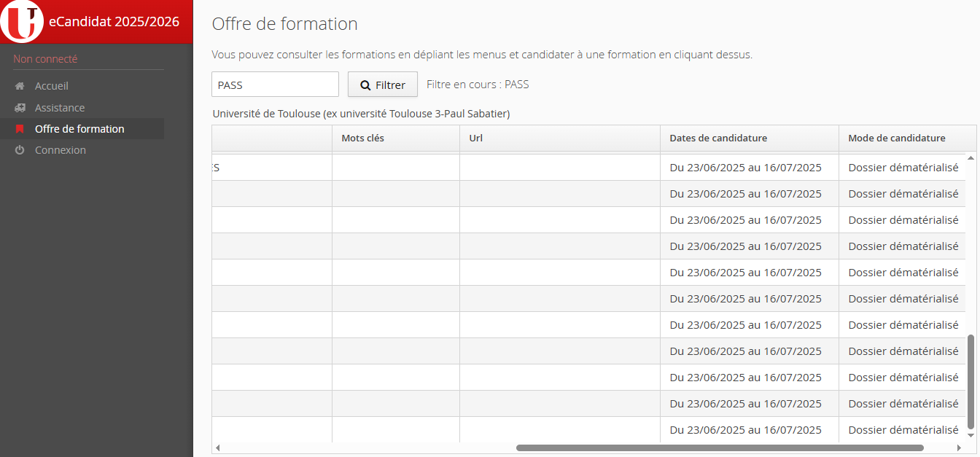The height and width of the screenshot is (457, 980).
Task: Click the vertical scrollbar thumb of table
Action: click(x=971, y=382)
